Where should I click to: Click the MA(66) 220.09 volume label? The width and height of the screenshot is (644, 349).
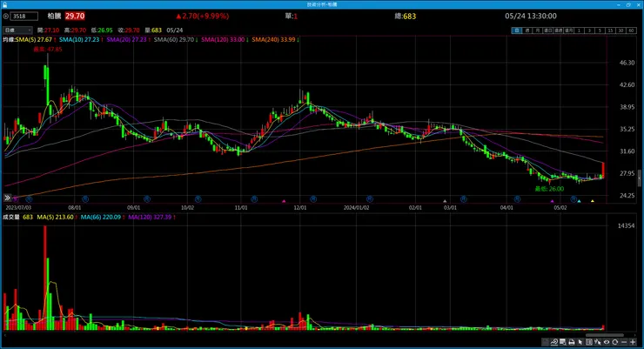click(x=103, y=217)
